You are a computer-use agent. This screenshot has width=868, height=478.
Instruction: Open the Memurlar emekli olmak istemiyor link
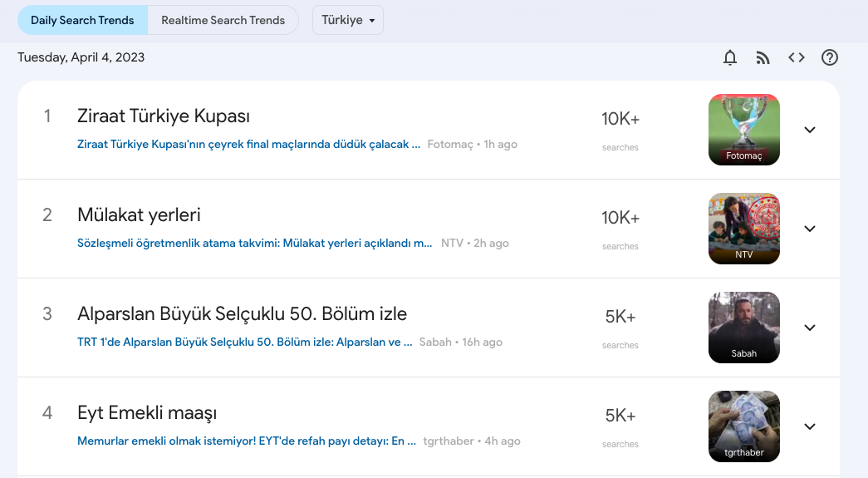point(247,441)
